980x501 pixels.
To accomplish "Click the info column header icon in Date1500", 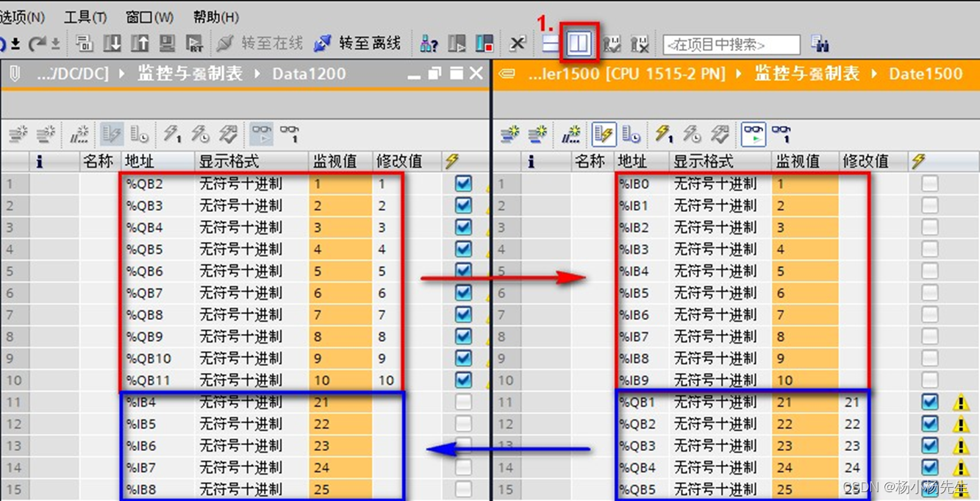I will click(532, 161).
